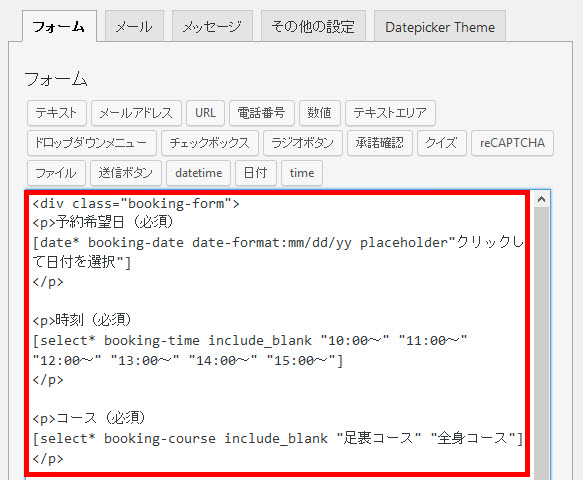Click the [select* booking-course code line
Image resolution: width=583 pixels, height=480 pixels.
click(278, 438)
